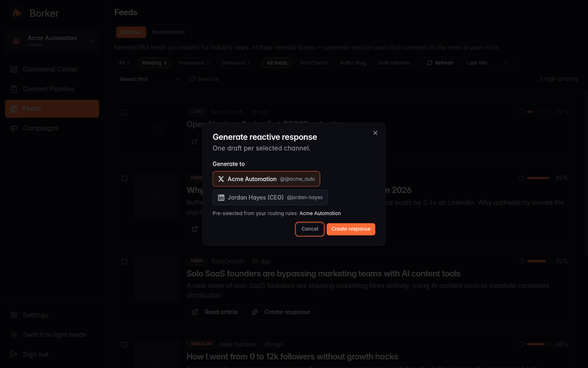This screenshot has width=588, height=368.
Task: Open Command Center in sidebar
Action: click(52, 70)
